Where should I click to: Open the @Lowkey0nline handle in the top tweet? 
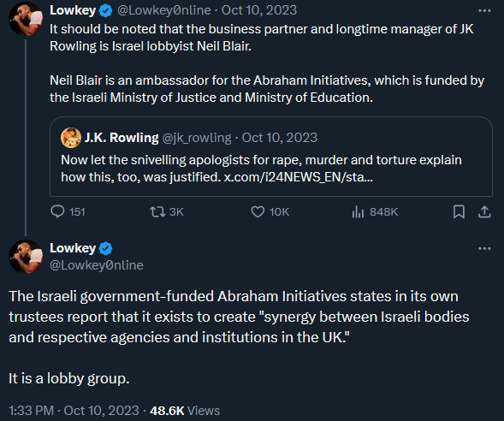pos(164,10)
